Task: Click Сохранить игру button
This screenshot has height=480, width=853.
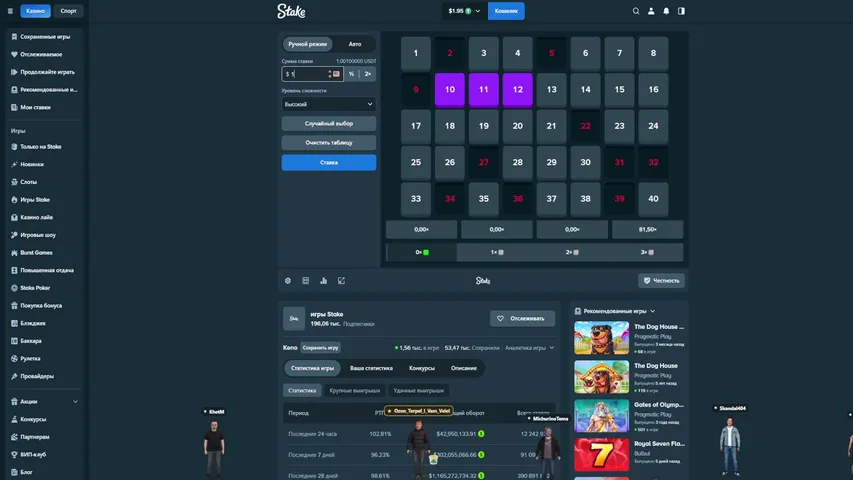Action: click(x=320, y=348)
